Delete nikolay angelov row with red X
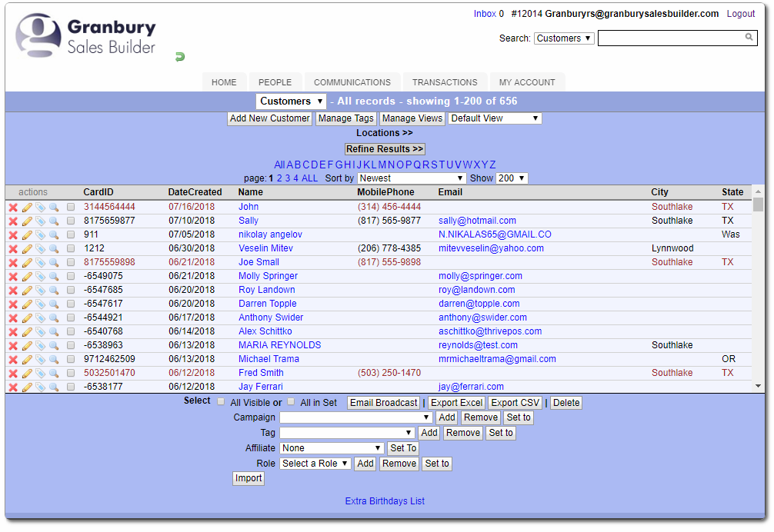 pos(13,234)
